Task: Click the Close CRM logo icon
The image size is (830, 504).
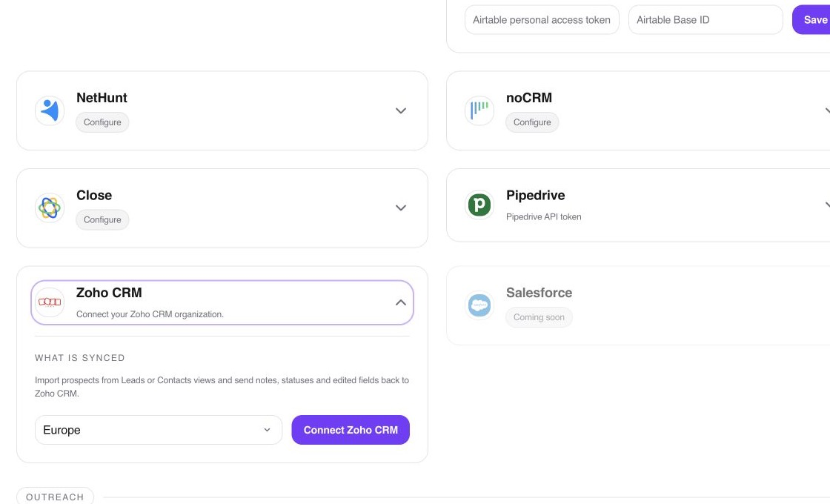Action: click(x=50, y=208)
